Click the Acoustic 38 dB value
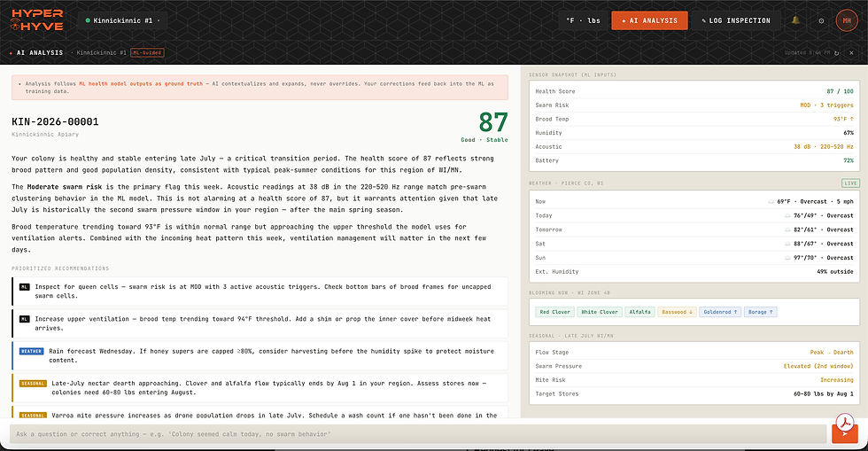 [823, 147]
